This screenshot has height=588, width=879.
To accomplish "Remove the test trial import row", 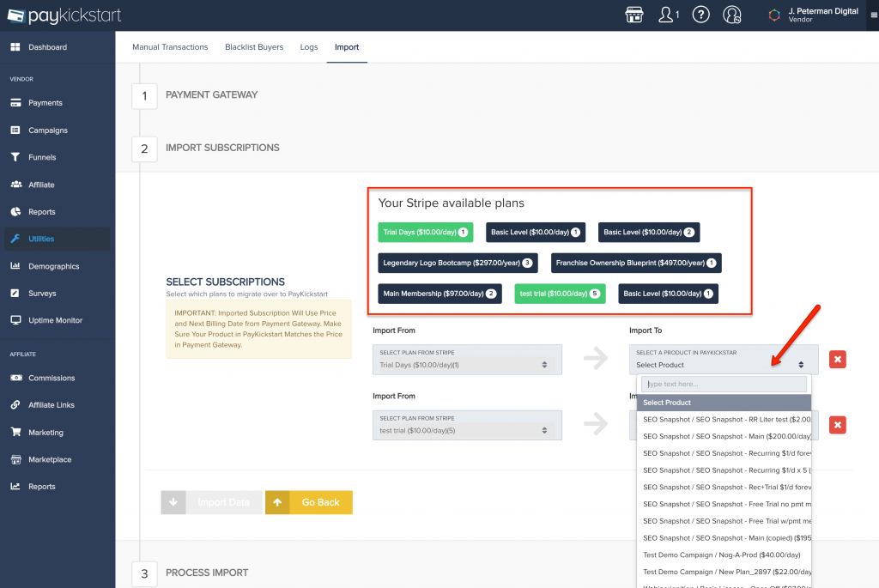I will click(x=838, y=425).
